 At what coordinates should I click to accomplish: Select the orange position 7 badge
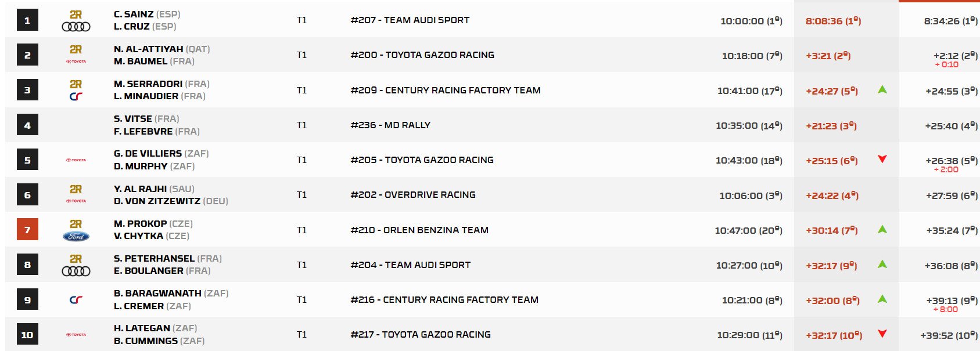[27, 230]
